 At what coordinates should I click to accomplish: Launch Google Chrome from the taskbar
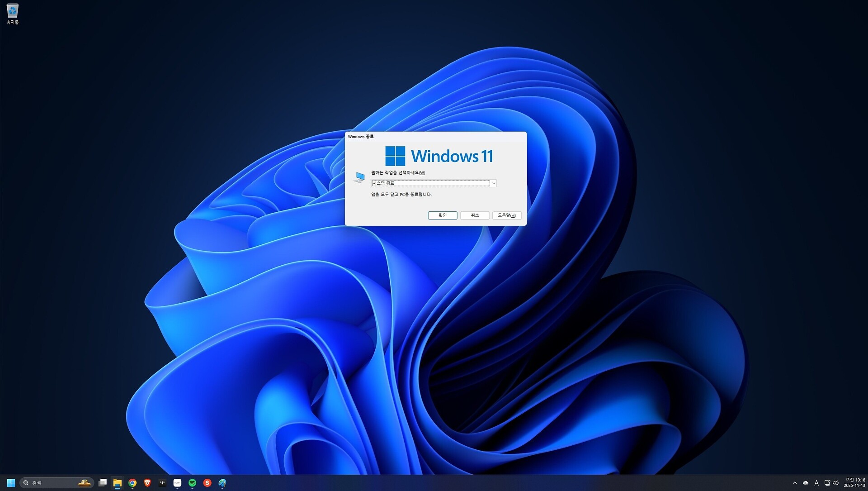(132, 483)
